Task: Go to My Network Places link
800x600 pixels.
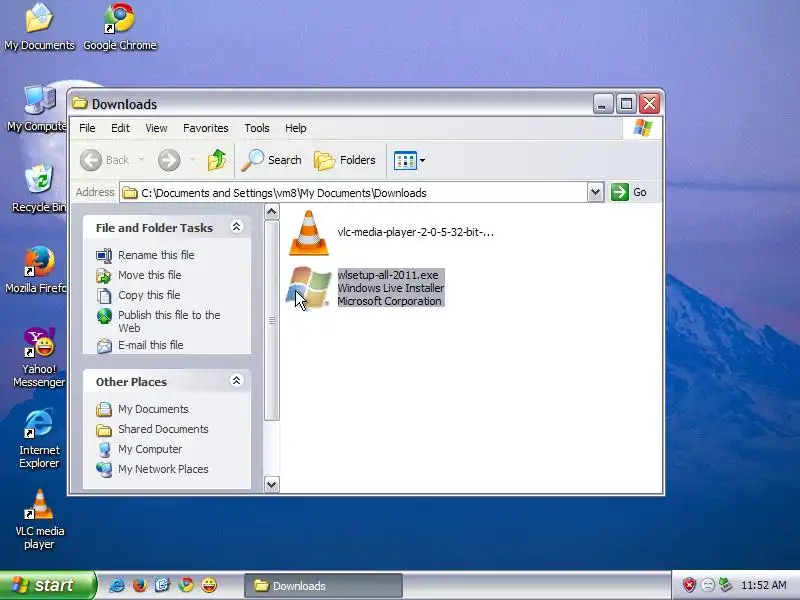Action: [163, 469]
